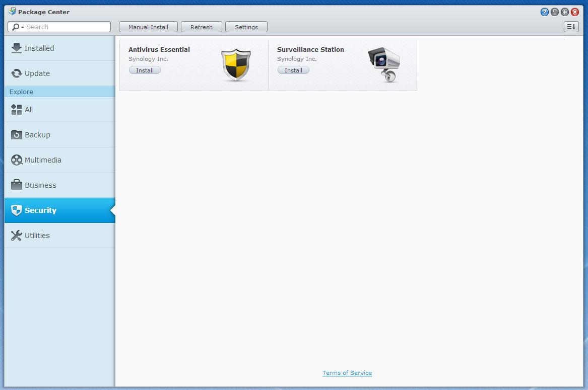
Task: Click the Refresh button
Action: pyautogui.click(x=202, y=27)
